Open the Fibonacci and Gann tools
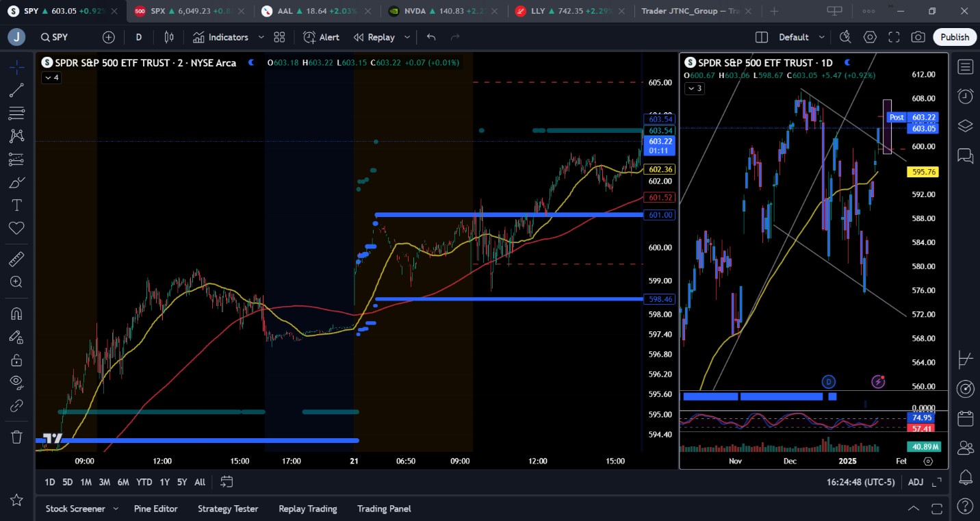The height and width of the screenshot is (521, 980). coord(17,113)
